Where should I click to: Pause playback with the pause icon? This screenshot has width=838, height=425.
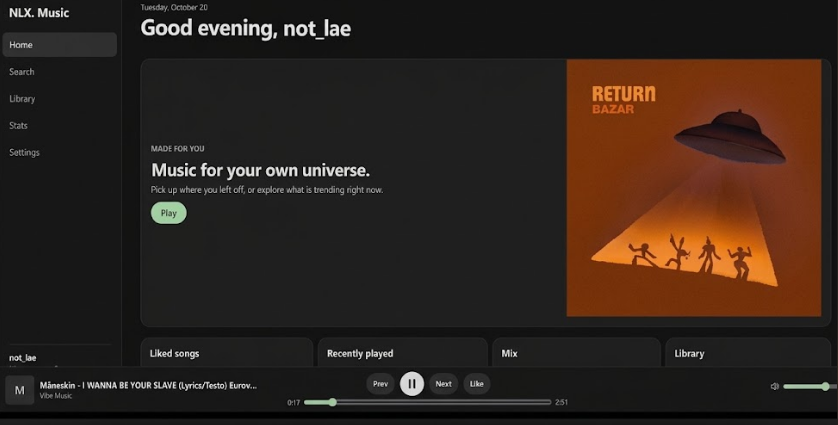pos(412,384)
